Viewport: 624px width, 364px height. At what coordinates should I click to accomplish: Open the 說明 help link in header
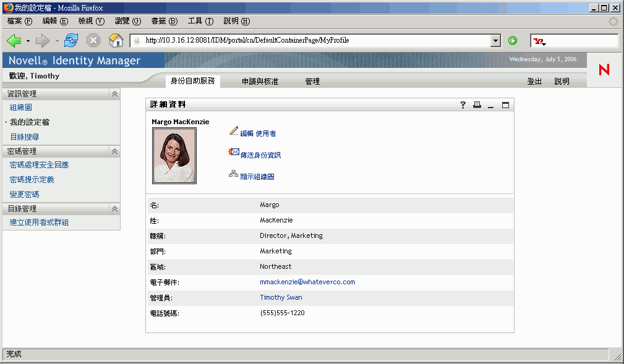(x=562, y=82)
